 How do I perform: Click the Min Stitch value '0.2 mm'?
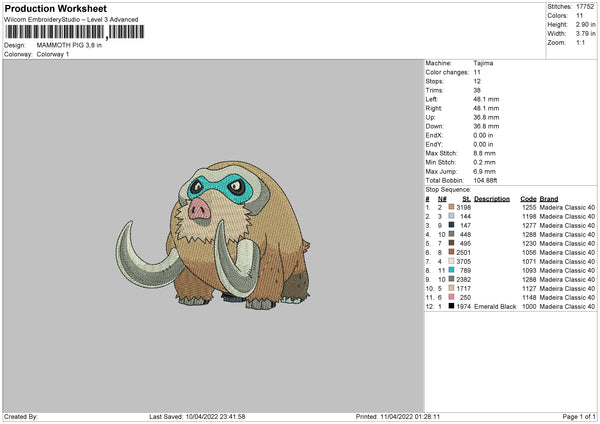[x=484, y=163]
